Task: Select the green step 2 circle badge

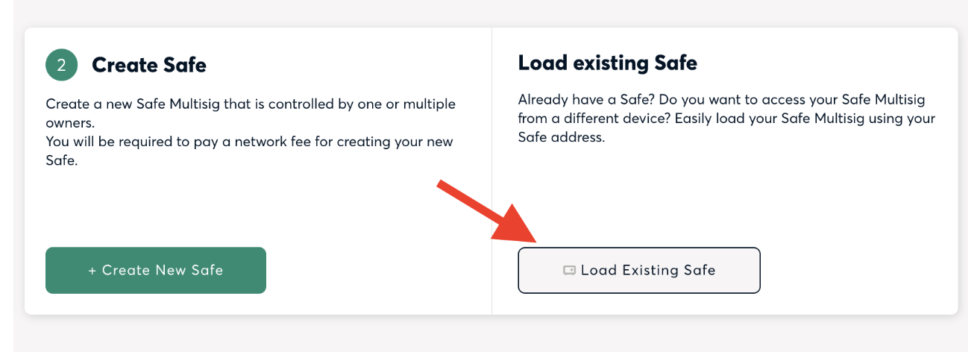Action: pos(62,65)
